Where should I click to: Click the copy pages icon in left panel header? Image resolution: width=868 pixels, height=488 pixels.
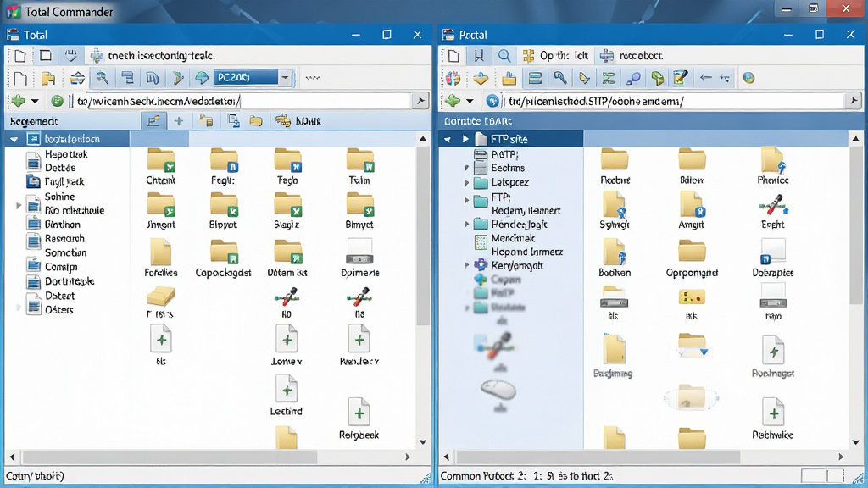(233, 121)
